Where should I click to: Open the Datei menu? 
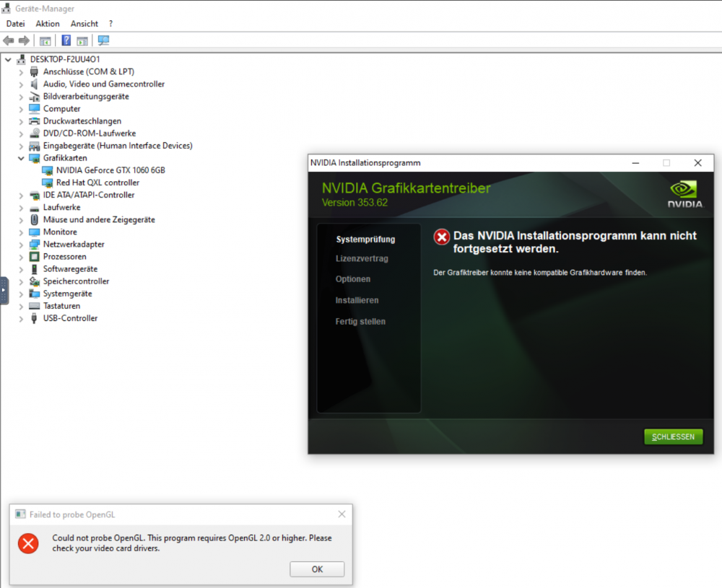[x=16, y=24]
